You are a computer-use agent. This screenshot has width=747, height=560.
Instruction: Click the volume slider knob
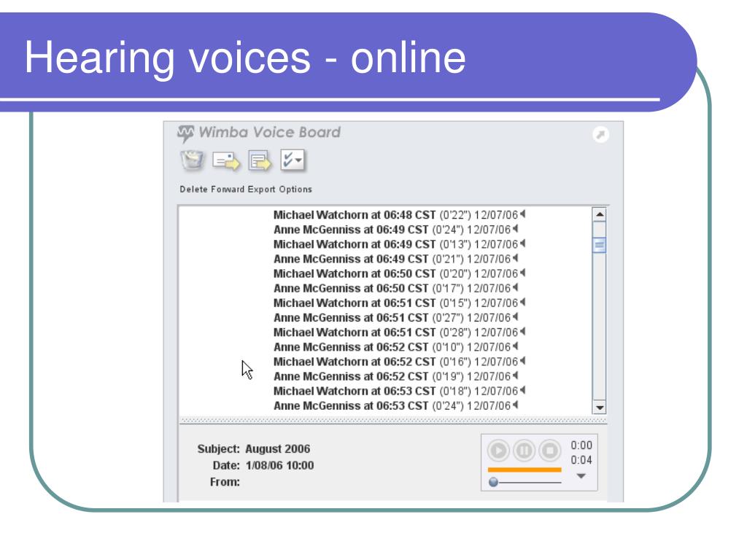[494, 482]
